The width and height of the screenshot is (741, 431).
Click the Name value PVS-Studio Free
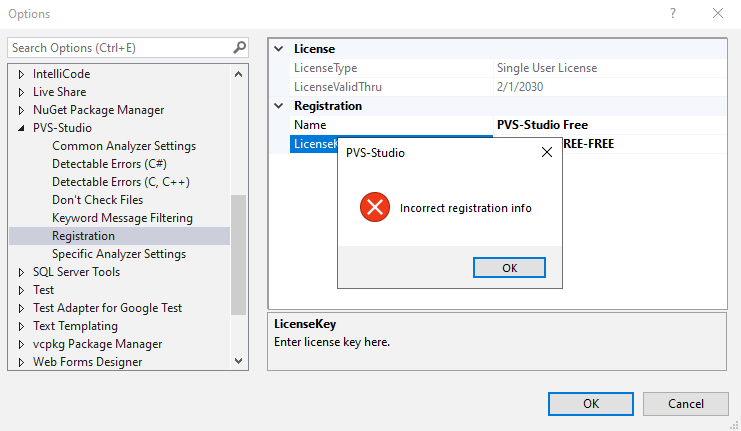[x=542, y=125]
